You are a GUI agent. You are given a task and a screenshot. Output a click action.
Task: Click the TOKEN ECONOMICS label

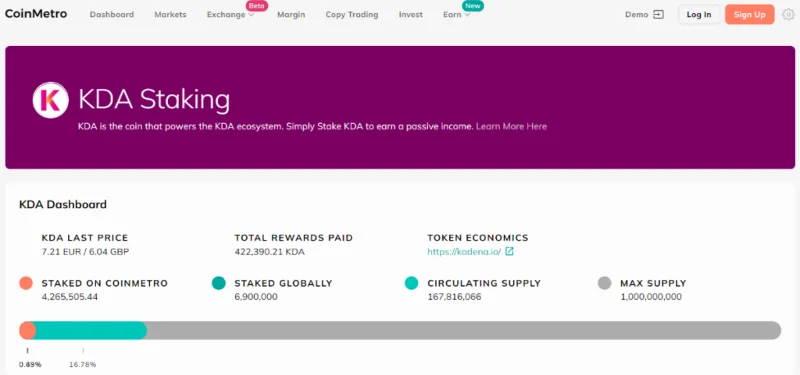tap(478, 238)
